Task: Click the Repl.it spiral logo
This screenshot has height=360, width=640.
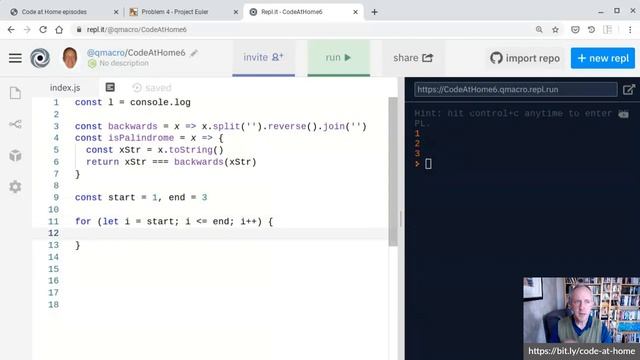Action: coord(40,58)
